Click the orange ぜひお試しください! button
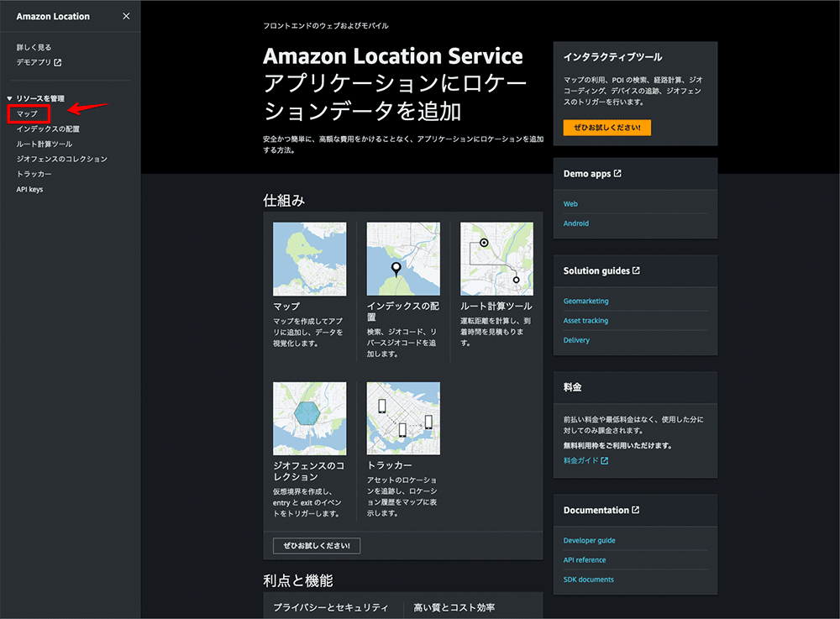The width and height of the screenshot is (840, 619). point(607,128)
